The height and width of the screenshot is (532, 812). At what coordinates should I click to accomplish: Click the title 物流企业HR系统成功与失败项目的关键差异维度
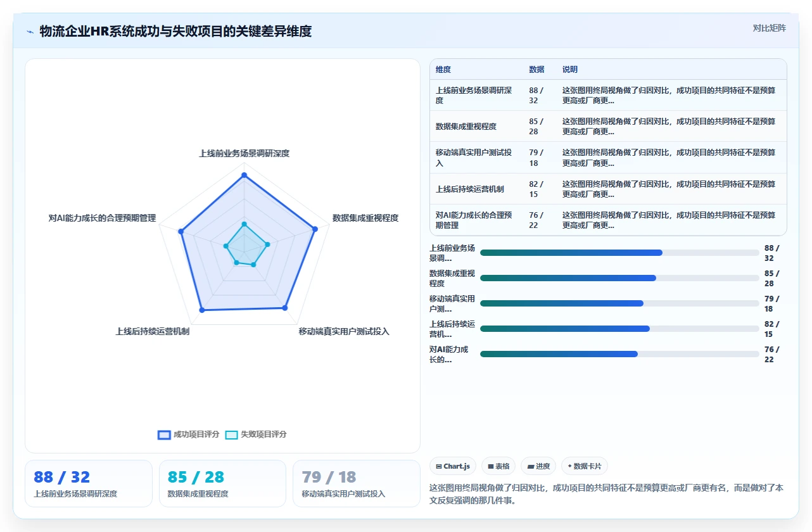coord(175,31)
